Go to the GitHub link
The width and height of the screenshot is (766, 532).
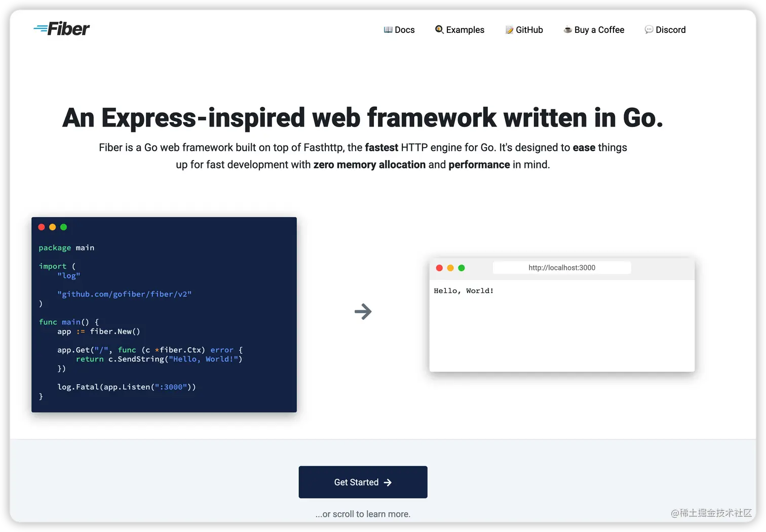pyautogui.click(x=524, y=30)
